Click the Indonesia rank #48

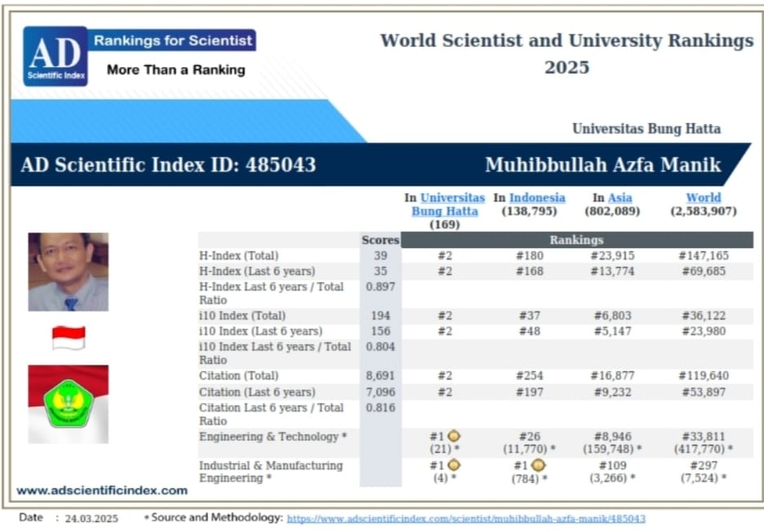coord(530,331)
